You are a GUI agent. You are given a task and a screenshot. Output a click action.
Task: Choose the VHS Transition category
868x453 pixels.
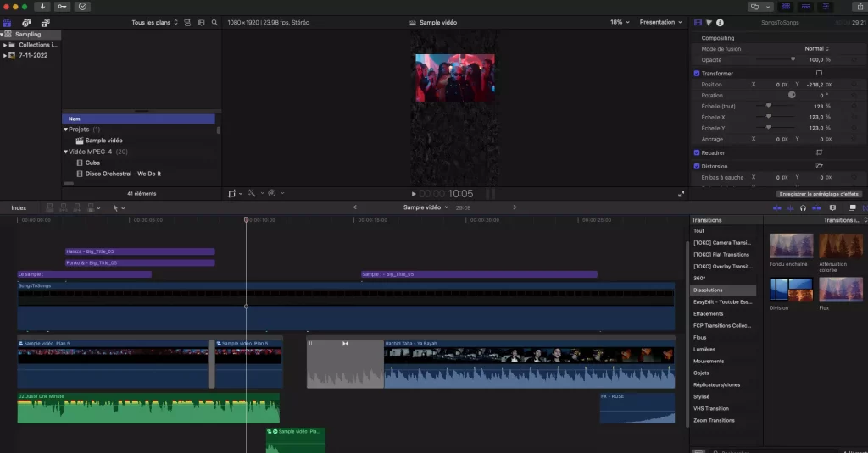710,408
